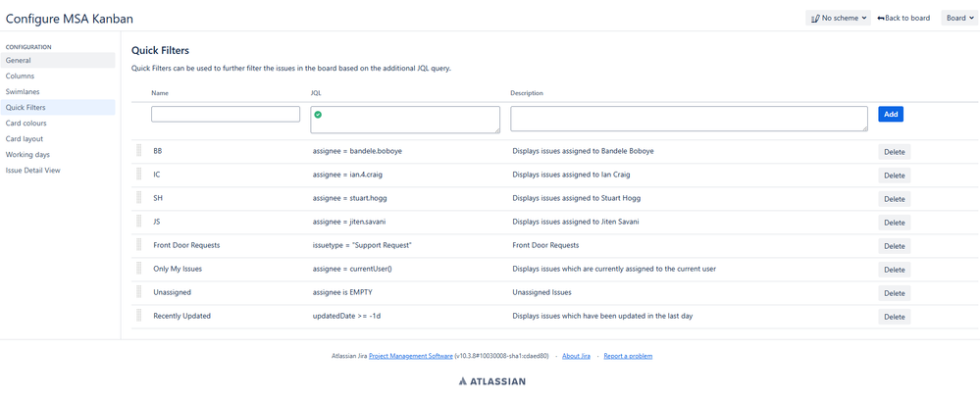
Task: Click drag handle of Only My Issues
Action: point(139,269)
